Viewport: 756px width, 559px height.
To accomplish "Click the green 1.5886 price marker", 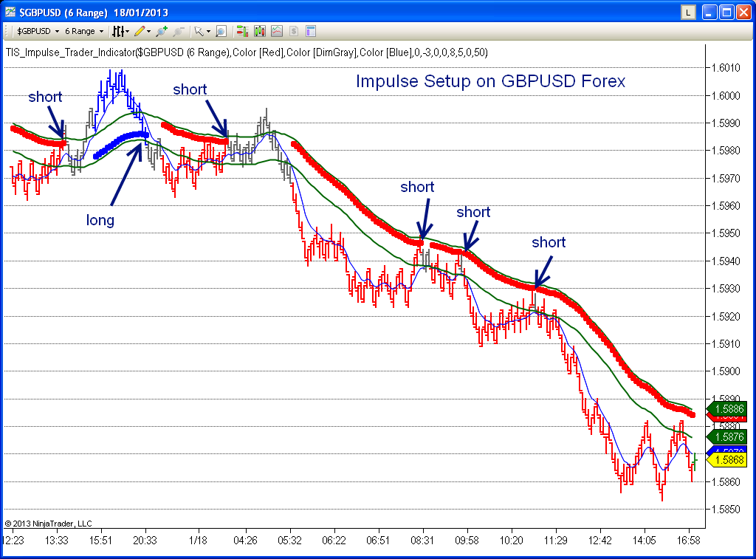I will [727, 408].
